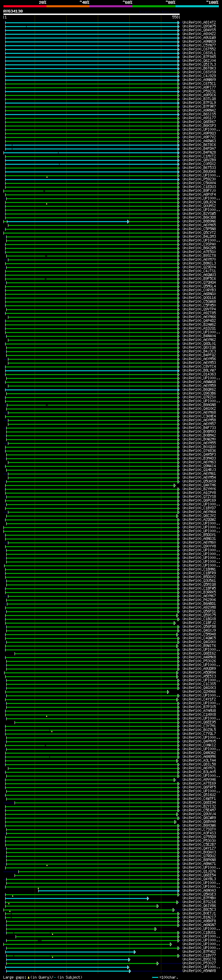Click the query end position 558
This screenshot has height=980, width=222.
[175, 17]
